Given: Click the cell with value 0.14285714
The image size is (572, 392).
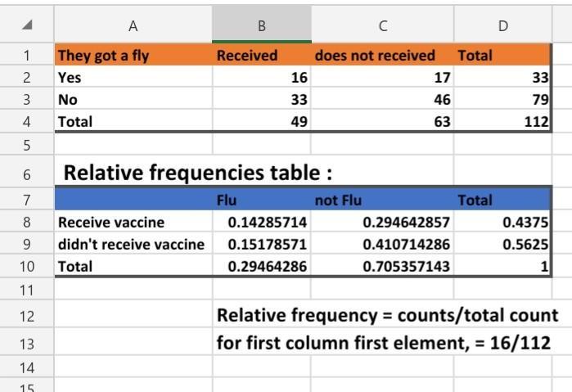Looking at the screenshot, I should point(261,223).
